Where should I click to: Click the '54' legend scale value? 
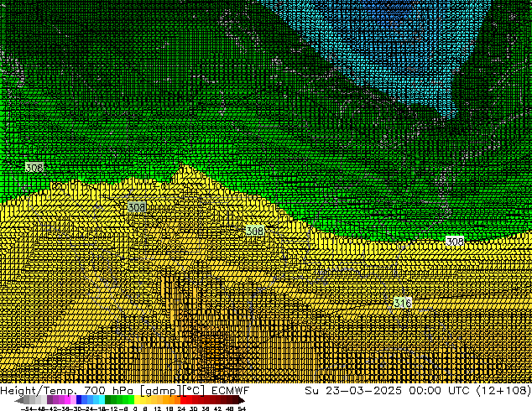point(242,409)
